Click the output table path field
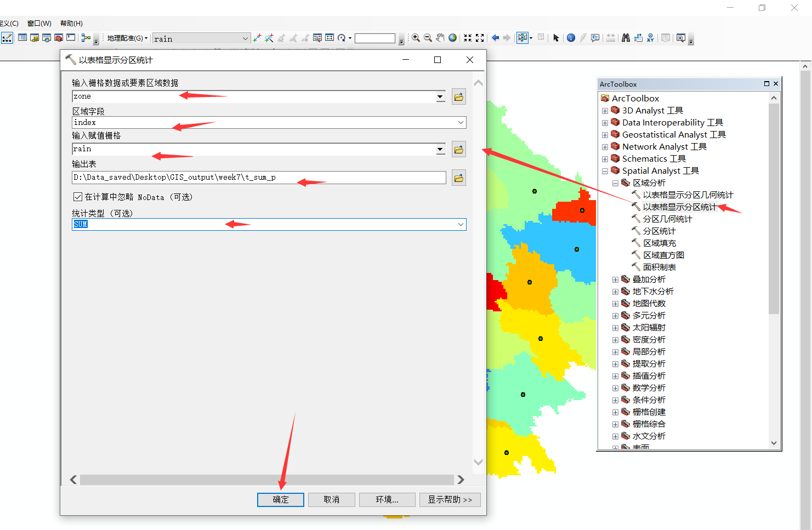The image size is (812, 530). pyautogui.click(x=259, y=178)
